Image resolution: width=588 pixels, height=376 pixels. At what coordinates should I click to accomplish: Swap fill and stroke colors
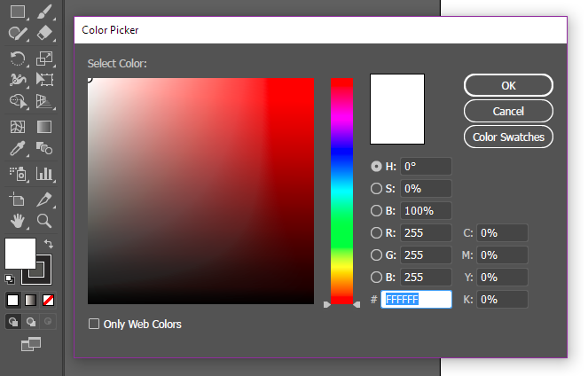(x=50, y=244)
